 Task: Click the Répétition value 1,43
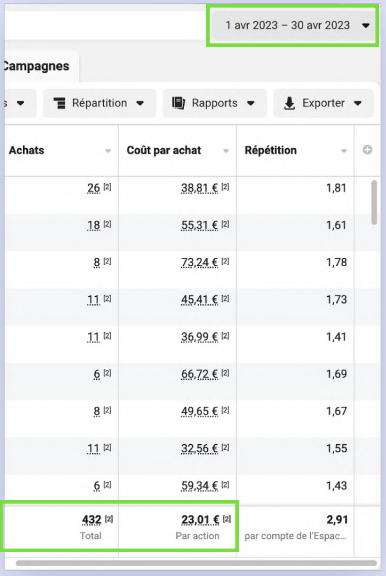pos(336,486)
